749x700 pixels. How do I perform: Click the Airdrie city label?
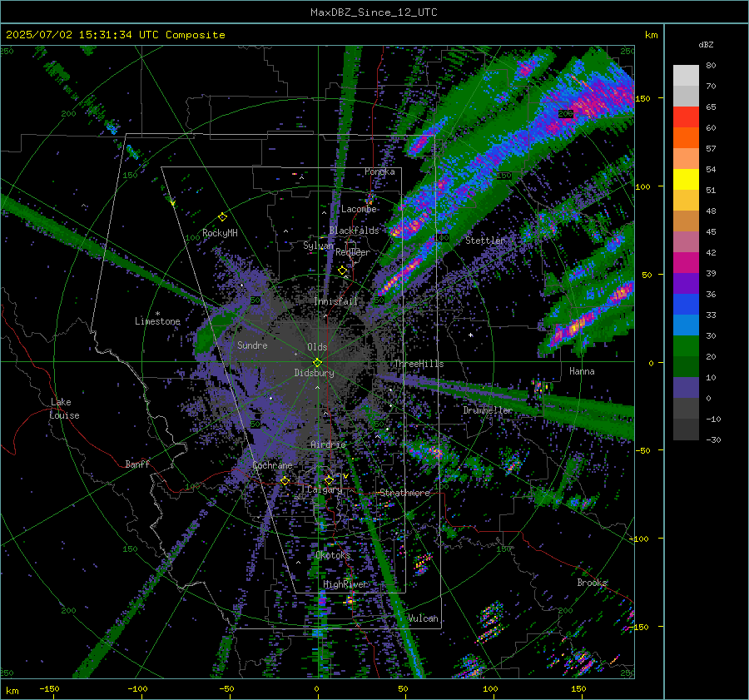pyautogui.click(x=328, y=444)
